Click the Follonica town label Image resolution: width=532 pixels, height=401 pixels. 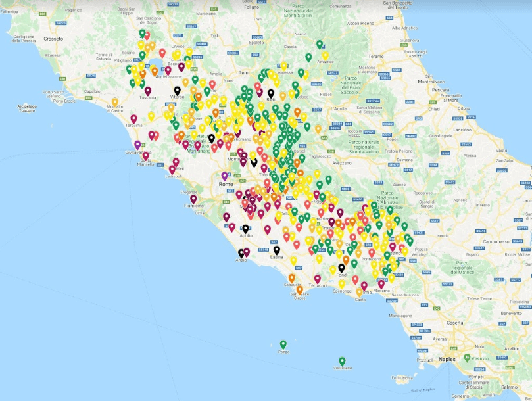click(x=9, y=12)
